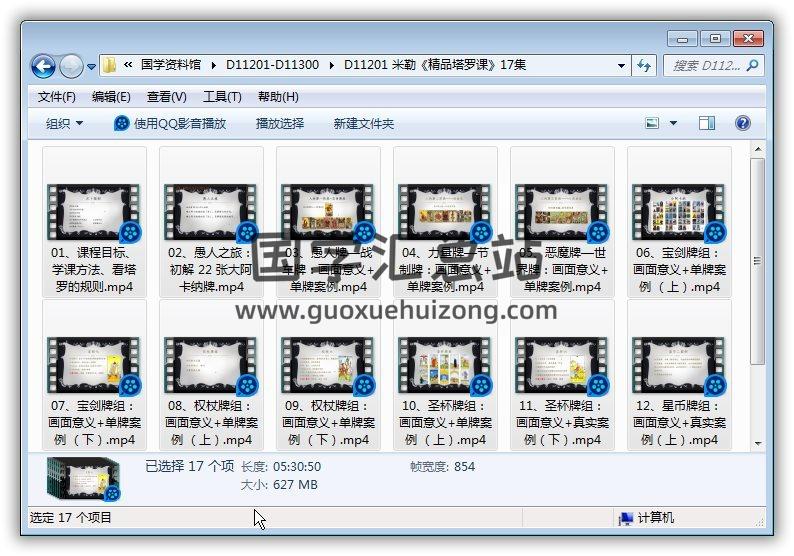Select video thumbnail 02、愚人之旅
The image size is (794, 556).
point(211,212)
